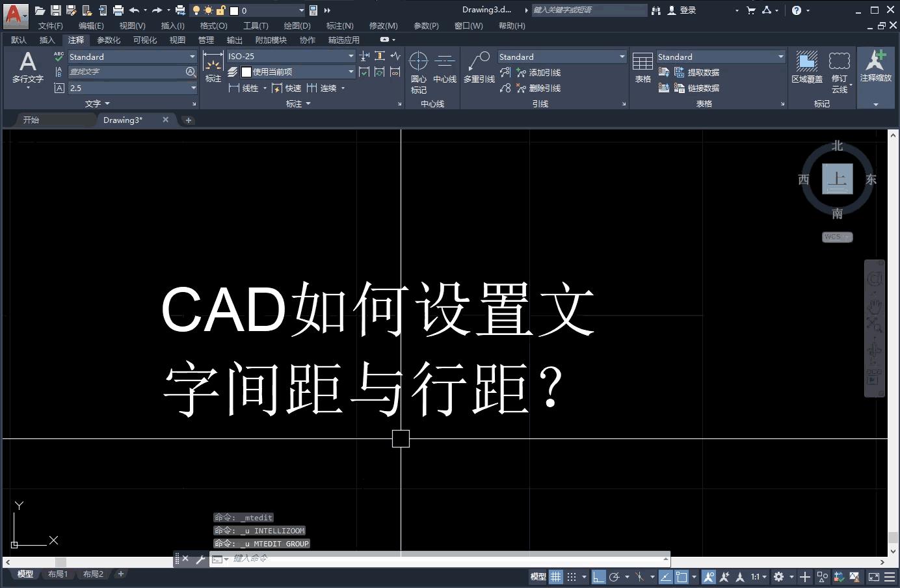Click the 登录 (Sign In) button
Viewport: 900px width, 588px height.
point(686,10)
